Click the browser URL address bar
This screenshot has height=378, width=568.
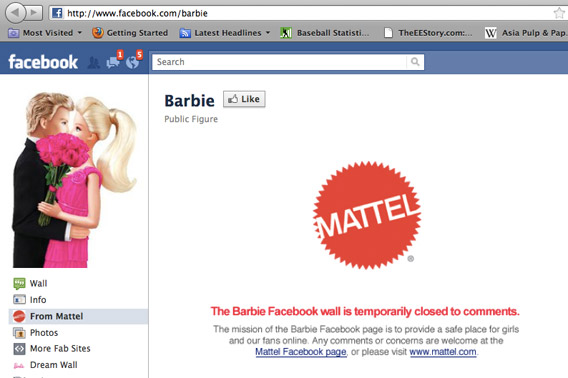pos(308,13)
